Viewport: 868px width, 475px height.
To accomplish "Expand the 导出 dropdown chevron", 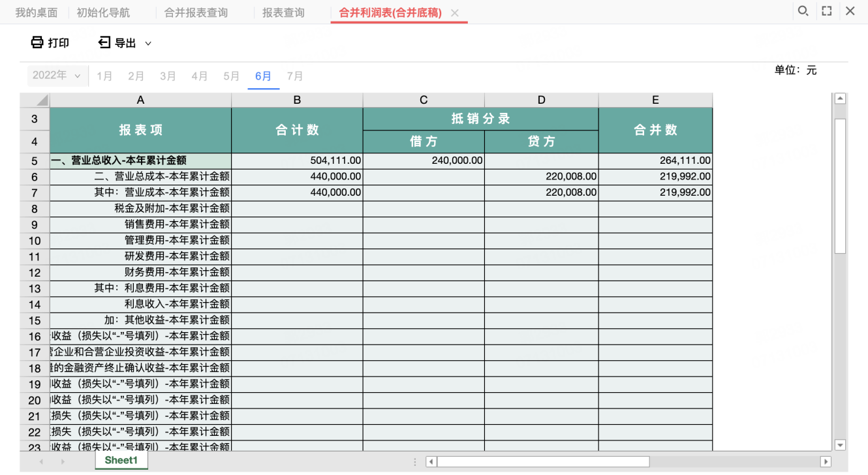I will (148, 44).
